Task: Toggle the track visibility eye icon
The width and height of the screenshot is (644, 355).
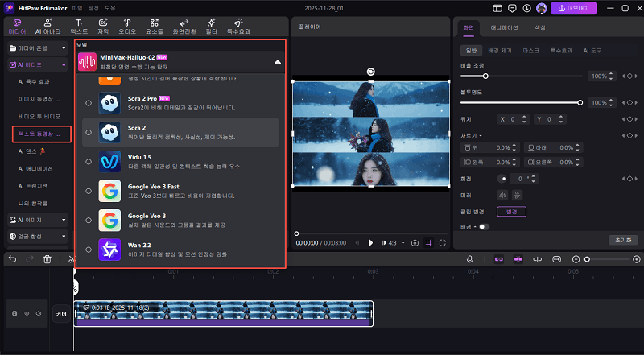Action: [x=27, y=313]
